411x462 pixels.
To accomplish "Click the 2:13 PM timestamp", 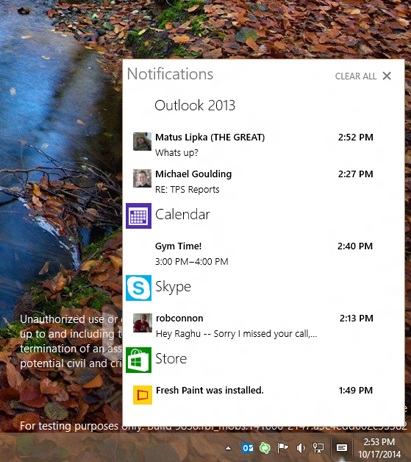I will [356, 318].
